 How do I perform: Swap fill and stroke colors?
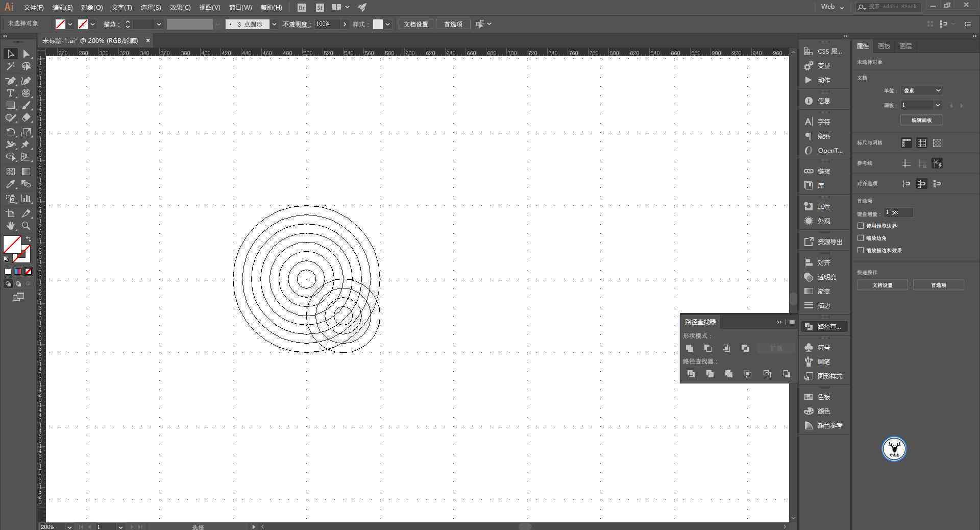[x=29, y=239]
